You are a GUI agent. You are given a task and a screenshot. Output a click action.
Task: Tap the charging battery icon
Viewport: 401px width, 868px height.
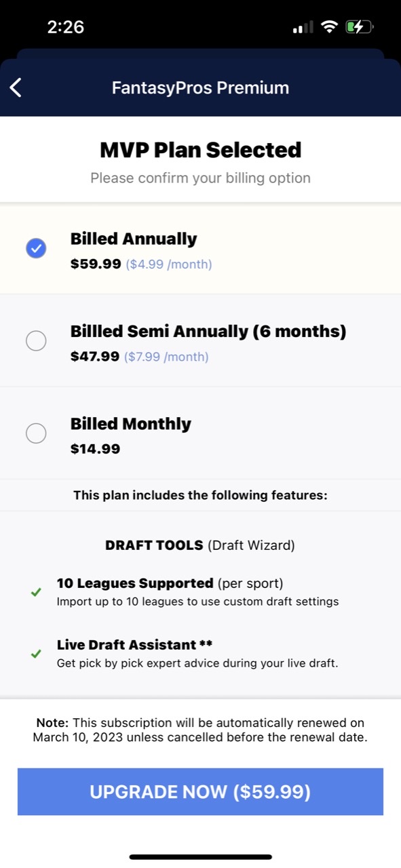point(359,26)
